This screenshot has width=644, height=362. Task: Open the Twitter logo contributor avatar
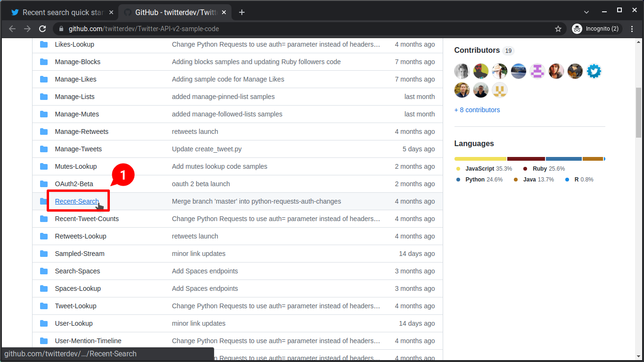pyautogui.click(x=594, y=71)
